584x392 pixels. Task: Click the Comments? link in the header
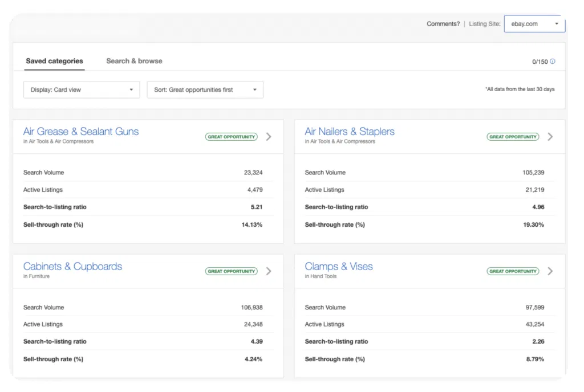point(443,24)
